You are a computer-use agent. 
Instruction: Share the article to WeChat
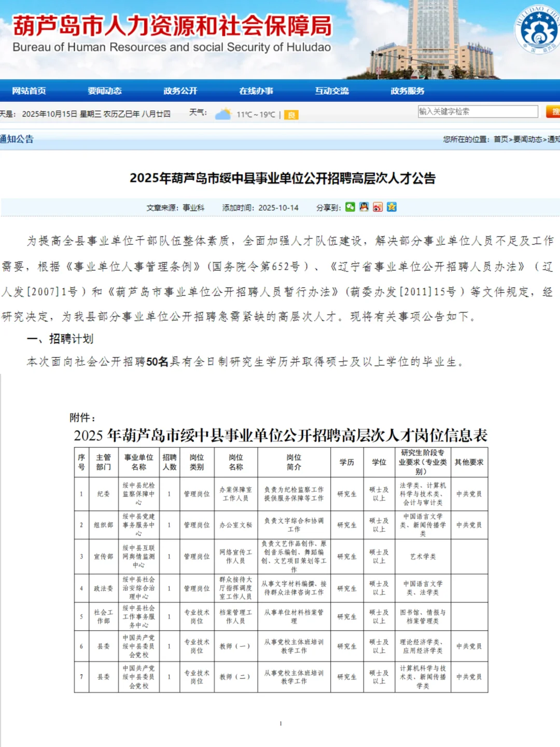351,207
